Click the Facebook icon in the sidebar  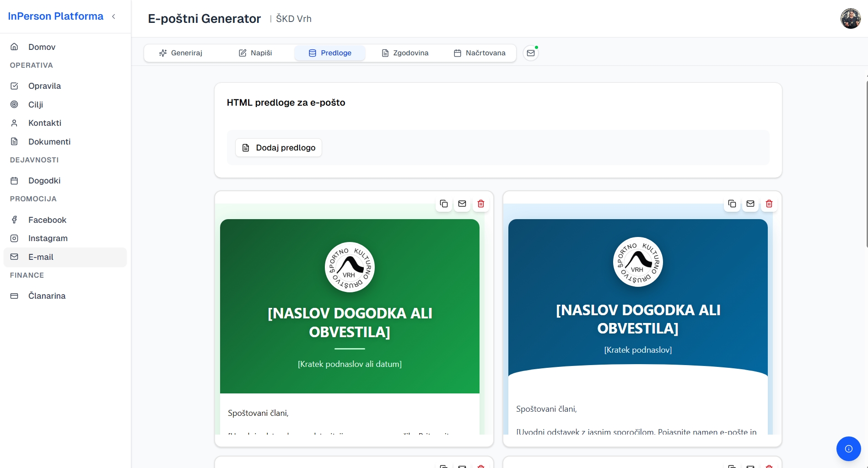click(14, 220)
